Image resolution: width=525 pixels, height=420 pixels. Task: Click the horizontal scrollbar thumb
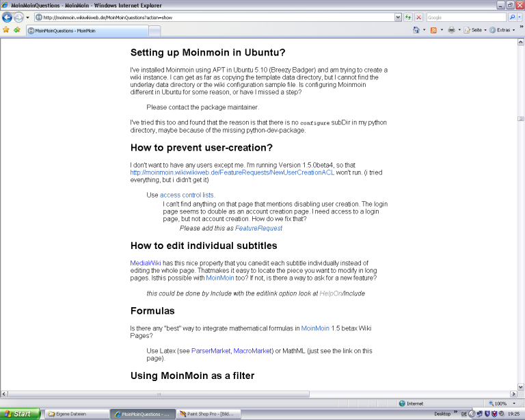[159, 394]
